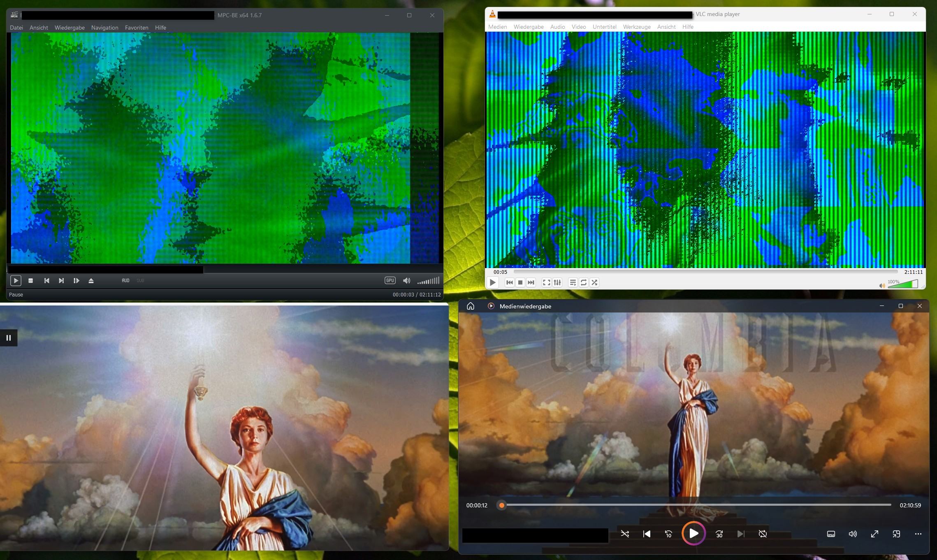Open the Datei menu in MPC-BE
Image resolution: width=937 pixels, height=560 pixels.
click(16, 28)
